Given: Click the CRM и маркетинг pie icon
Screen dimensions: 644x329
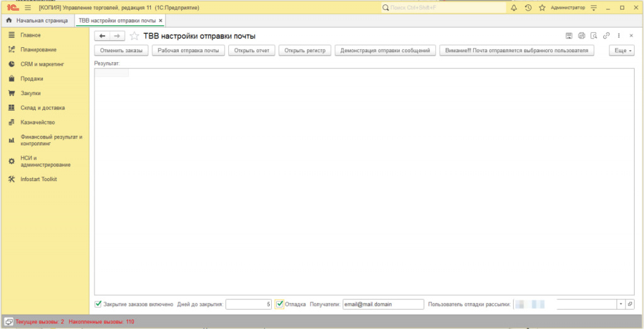Looking at the screenshot, I should (11, 64).
